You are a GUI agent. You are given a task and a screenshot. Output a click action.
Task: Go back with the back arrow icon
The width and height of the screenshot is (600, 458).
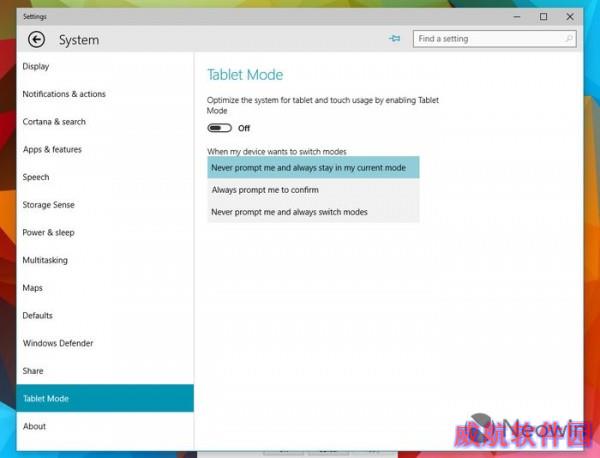point(36,39)
